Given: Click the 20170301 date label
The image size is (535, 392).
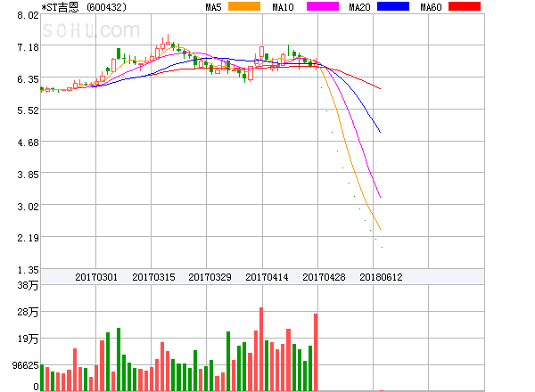Looking at the screenshot, I should pos(96,277).
